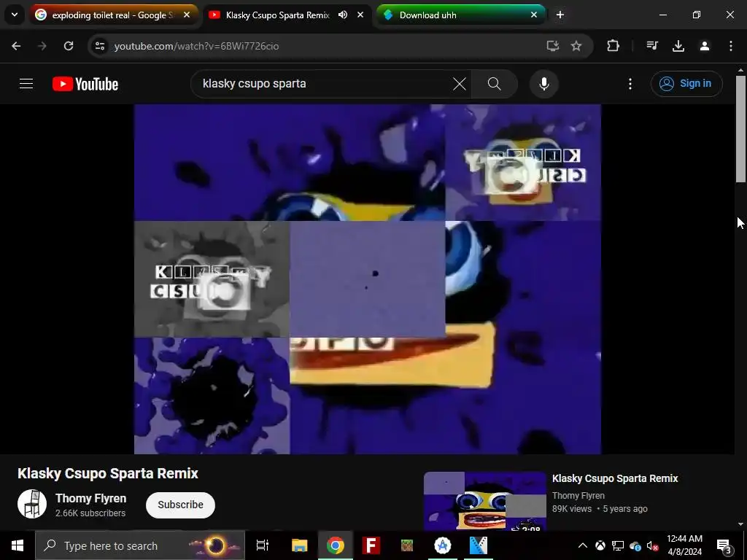
Task: Open the media controls toolbar icon
Action: pos(652,46)
